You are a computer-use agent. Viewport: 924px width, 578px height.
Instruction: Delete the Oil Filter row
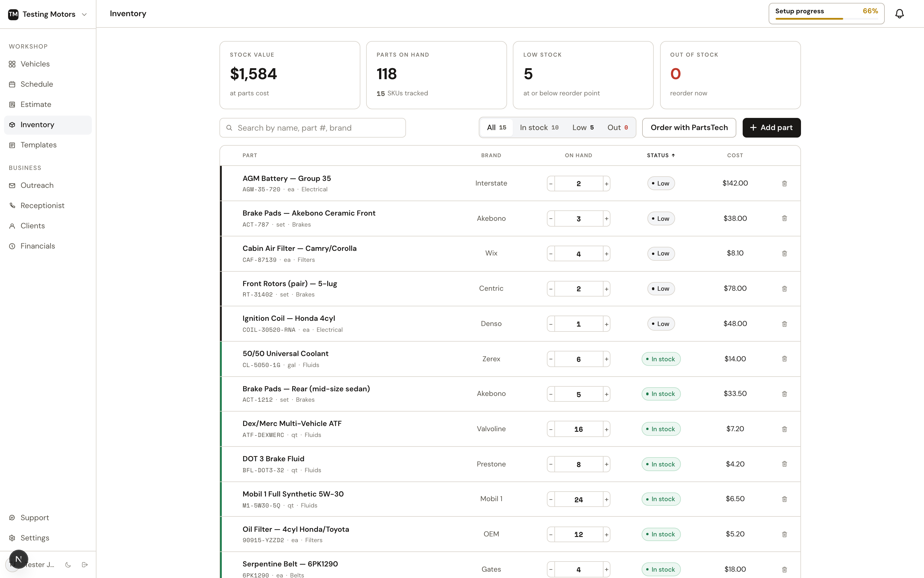coord(784,534)
